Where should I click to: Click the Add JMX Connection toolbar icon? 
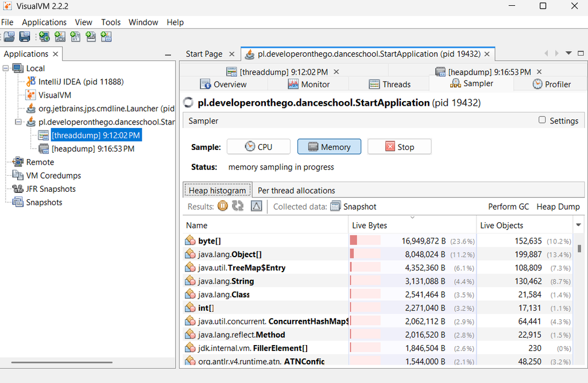[60, 37]
